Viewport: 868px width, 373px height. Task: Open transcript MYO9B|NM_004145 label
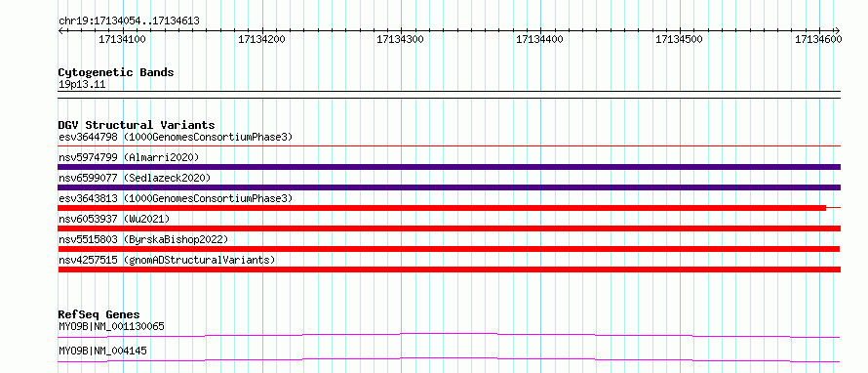(102, 351)
